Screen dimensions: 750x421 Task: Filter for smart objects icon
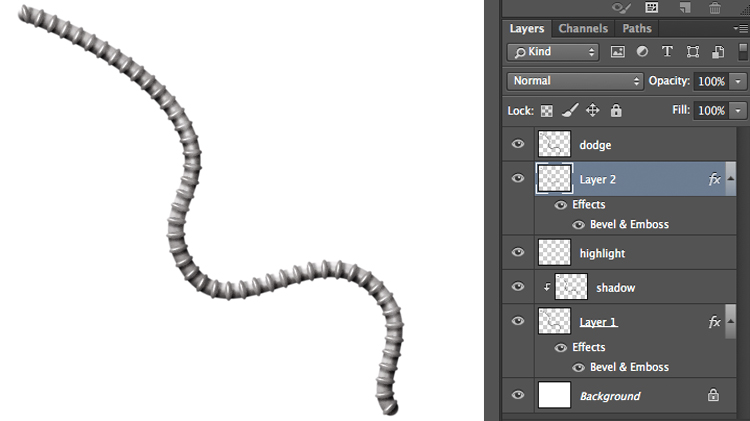coord(718,52)
